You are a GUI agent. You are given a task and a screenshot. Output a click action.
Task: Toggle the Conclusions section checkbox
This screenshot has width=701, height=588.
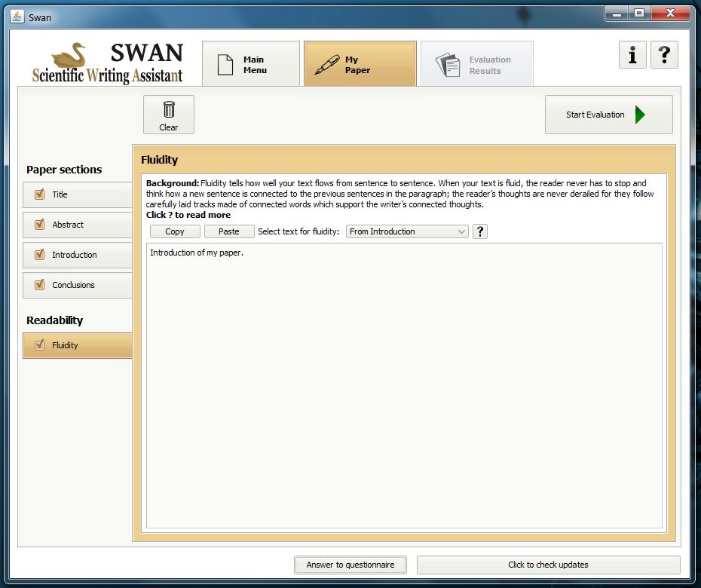pos(39,284)
